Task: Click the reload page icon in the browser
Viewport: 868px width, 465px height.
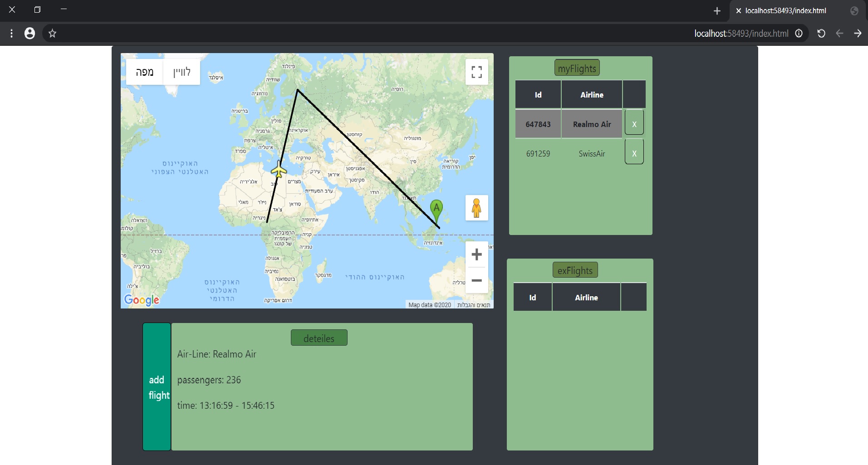Action: click(x=821, y=33)
